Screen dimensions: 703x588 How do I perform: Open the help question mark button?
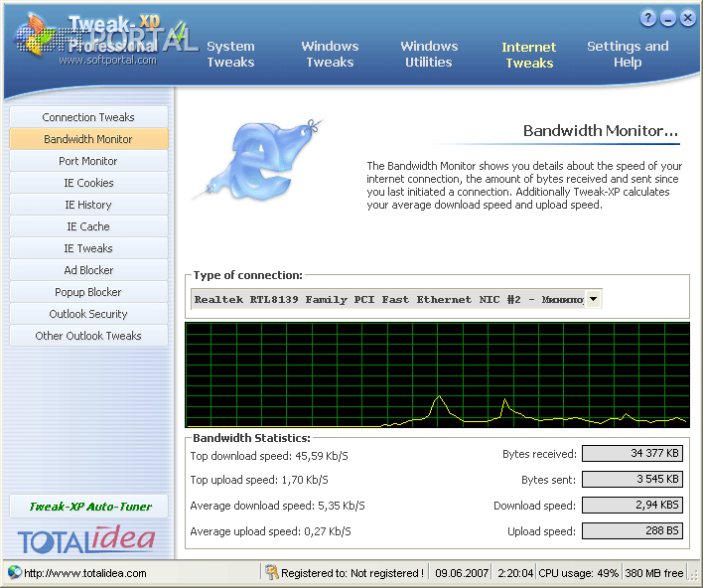point(648,18)
